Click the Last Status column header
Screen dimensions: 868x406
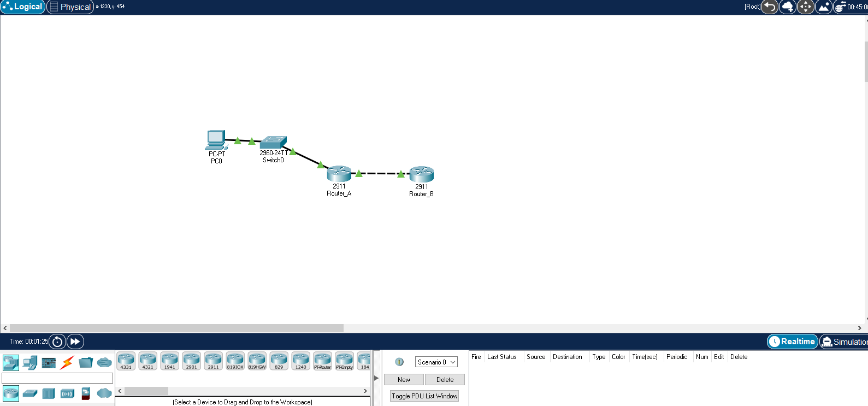(x=502, y=357)
